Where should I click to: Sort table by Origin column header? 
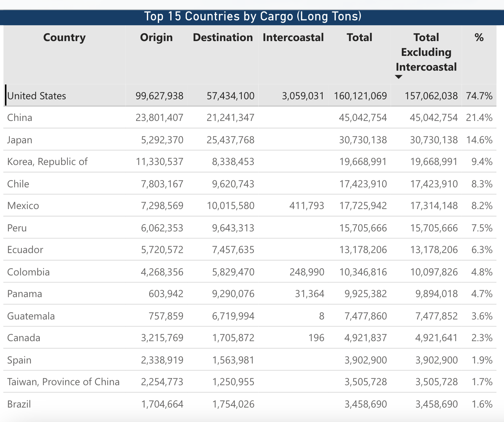tap(156, 37)
